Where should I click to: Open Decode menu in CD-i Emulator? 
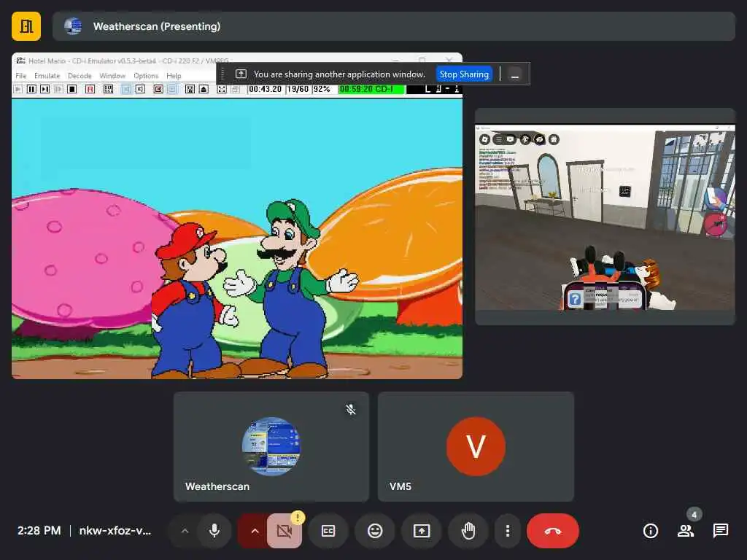point(80,76)
